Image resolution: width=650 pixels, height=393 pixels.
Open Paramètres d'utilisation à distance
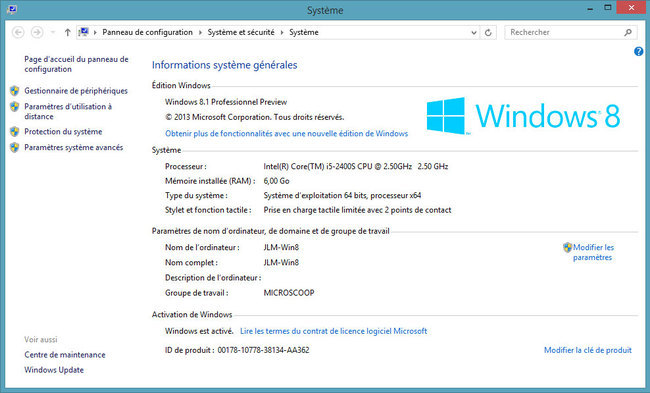(68, 112)
